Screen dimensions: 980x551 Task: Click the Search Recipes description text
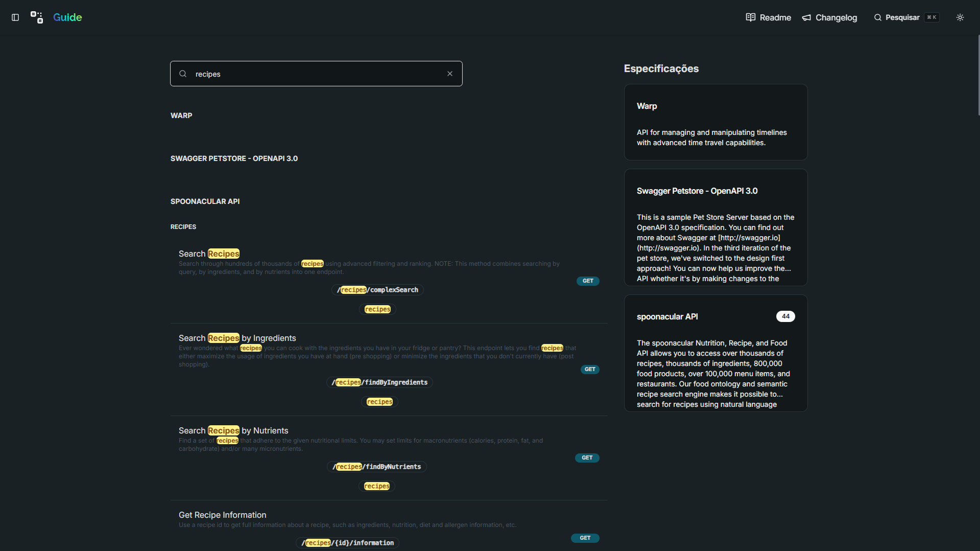369,268
